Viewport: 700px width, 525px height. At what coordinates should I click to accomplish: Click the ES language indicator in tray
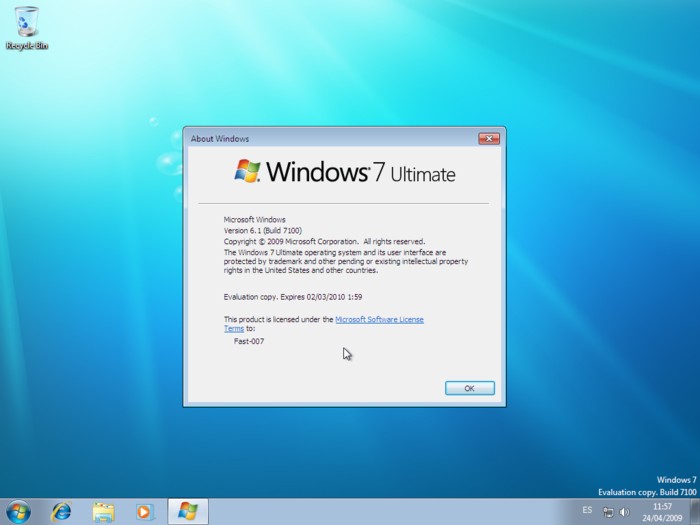coord(587,510)
